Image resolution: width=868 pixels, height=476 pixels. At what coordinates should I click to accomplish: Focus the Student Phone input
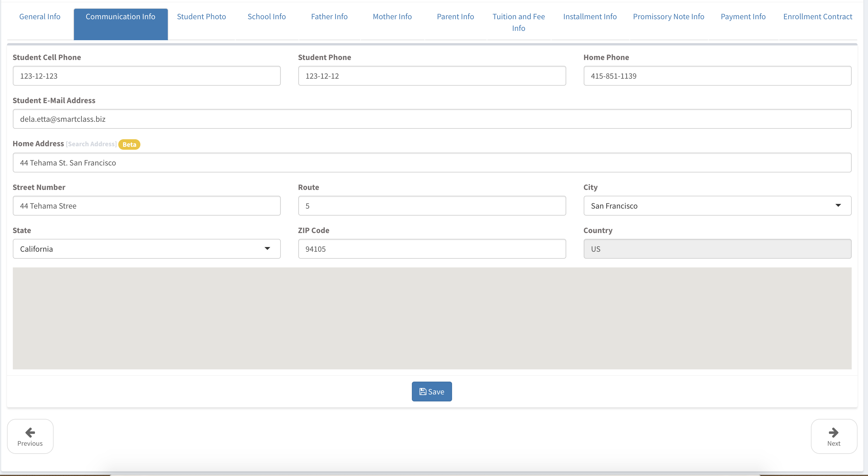point(432,76)
